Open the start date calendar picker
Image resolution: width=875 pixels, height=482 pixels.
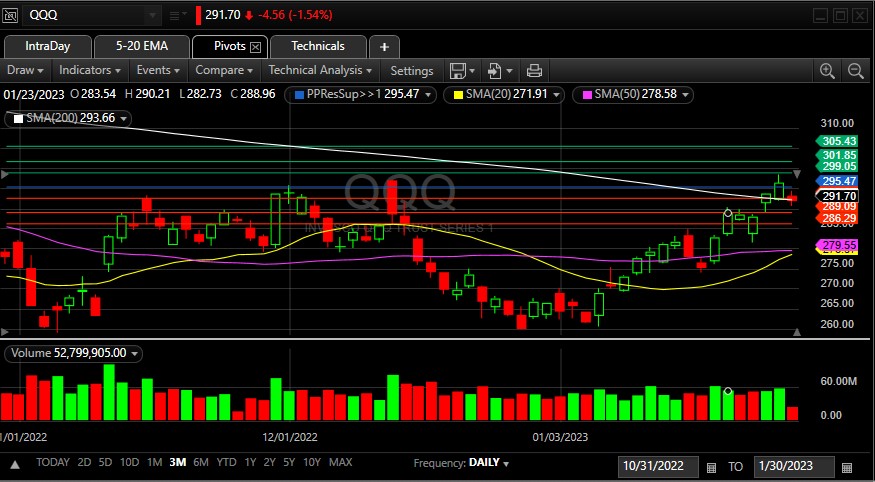click(x=711, y=467)
